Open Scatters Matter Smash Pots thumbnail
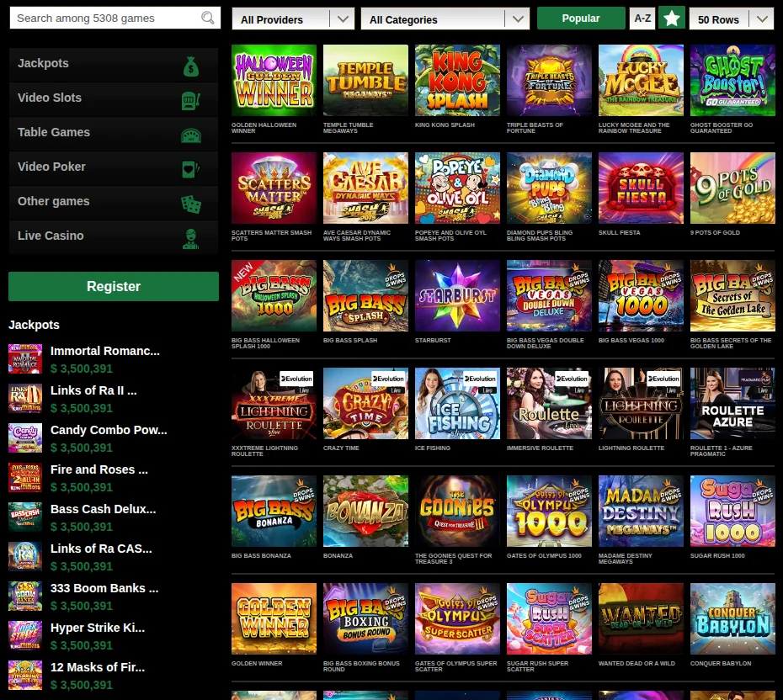783x700 pixels. (x=274, y=188)
